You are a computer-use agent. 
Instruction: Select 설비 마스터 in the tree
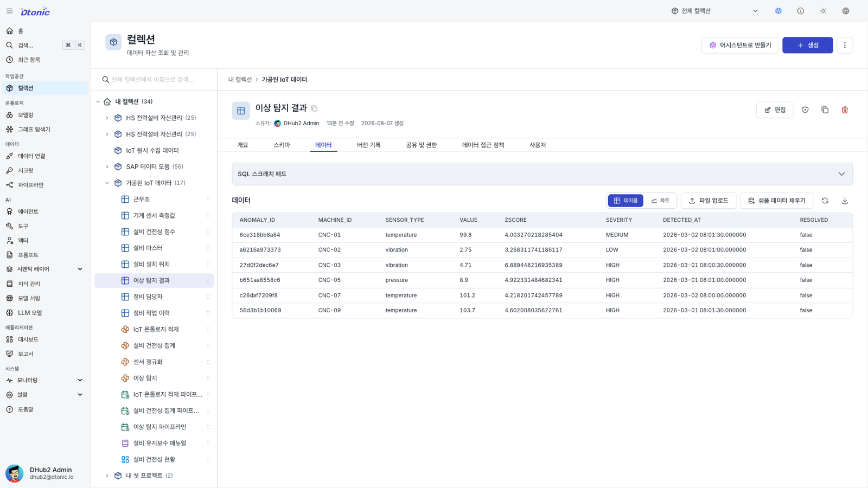pos(154,248)
